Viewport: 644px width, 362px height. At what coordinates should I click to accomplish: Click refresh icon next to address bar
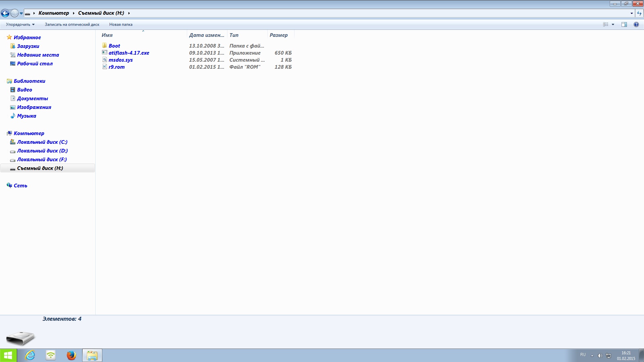coord(639,13)
